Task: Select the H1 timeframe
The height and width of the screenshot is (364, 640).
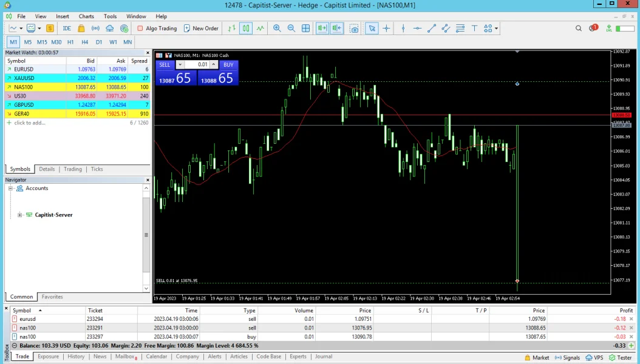Action: (70, 42)
